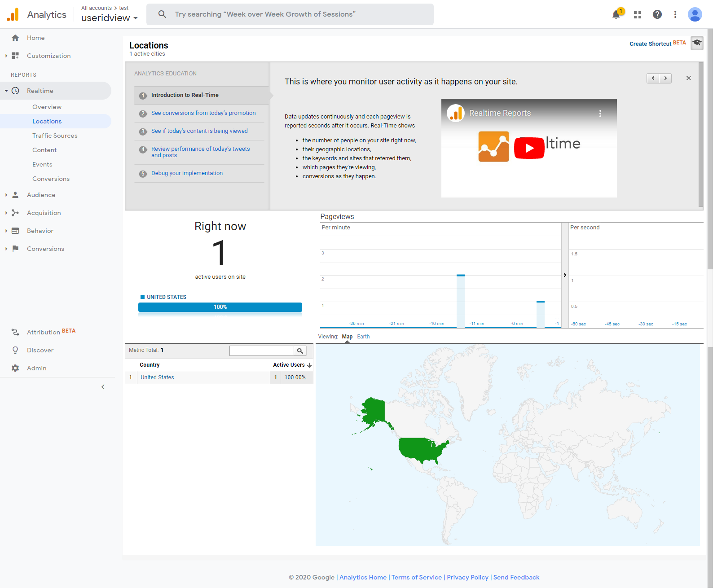Expand the per-second chart arrow

(x=565, y=275)
